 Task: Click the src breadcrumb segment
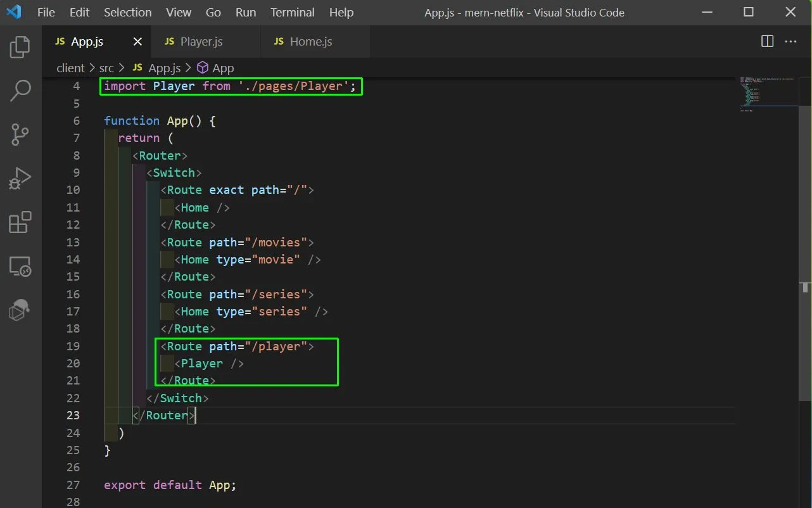[x=106, y=68]
